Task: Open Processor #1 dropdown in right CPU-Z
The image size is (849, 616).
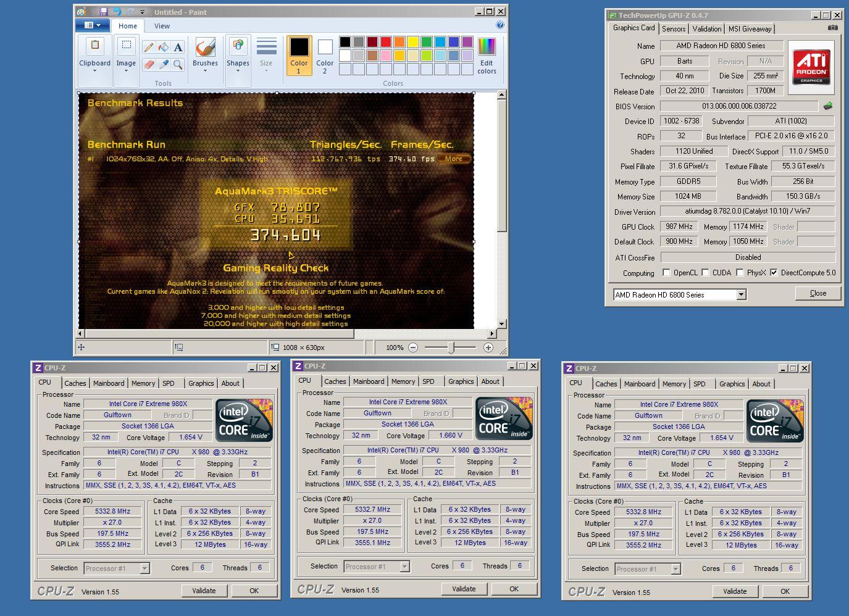Action: [676, 569]
